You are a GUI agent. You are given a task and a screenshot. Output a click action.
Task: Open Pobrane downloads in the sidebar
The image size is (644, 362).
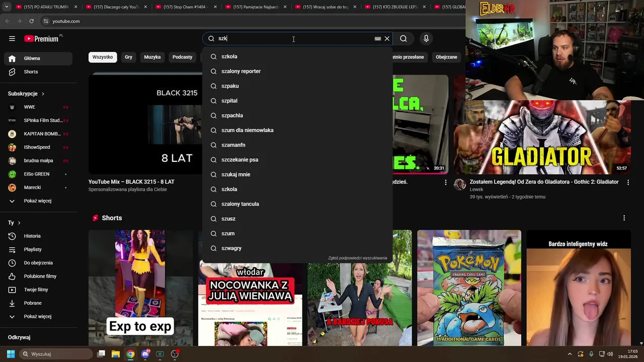click(x=38, y=303)
